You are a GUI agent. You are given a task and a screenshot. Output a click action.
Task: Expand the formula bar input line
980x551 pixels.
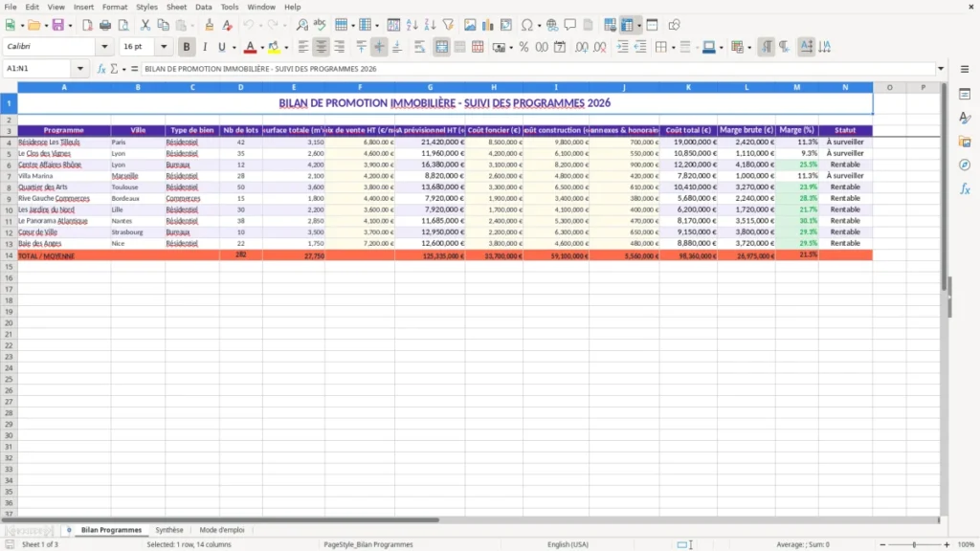[x=941, y=69]
